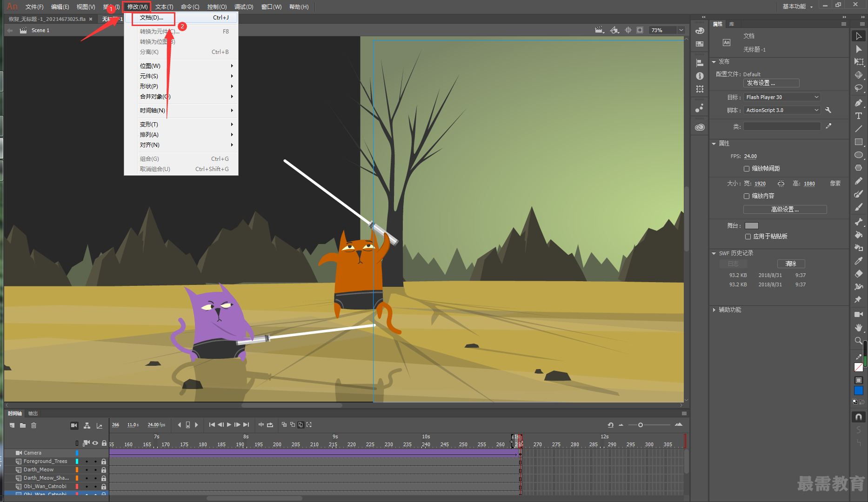The width and height of the screenshot is (868, 502).
Task: Unlock the Foreground_Trees layer
Action: (104, 462)
